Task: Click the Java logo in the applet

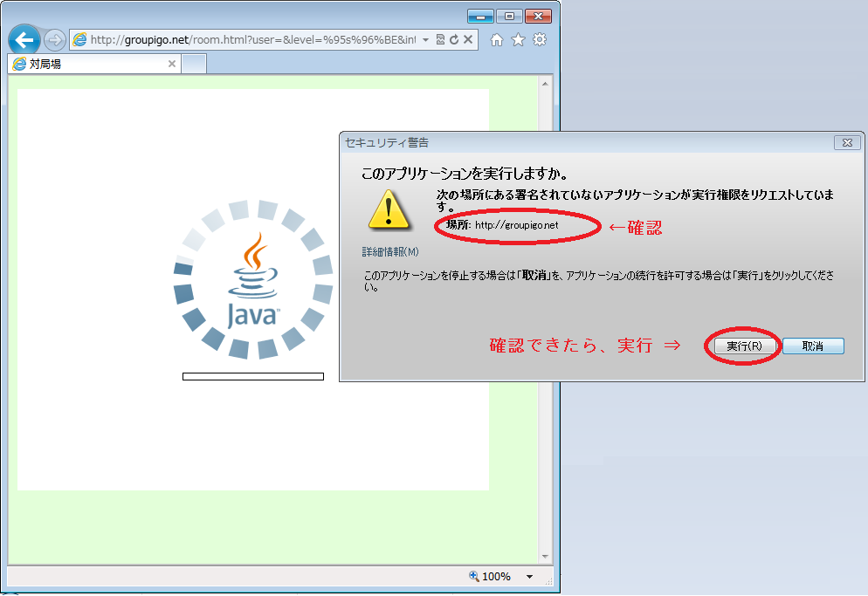Action: (252, 281)
